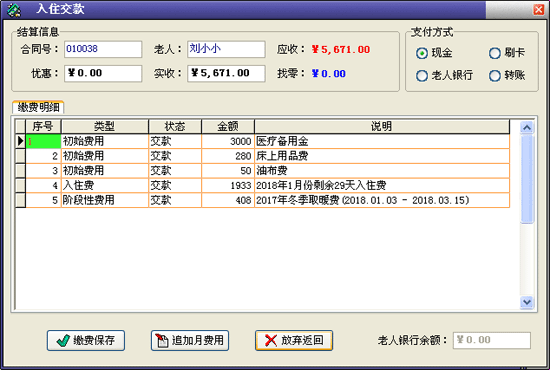Image resolution: width=550 pixels, height=370 pixels.
Task: Click the green highlighted 序号 cell
Action: tap(43, 141)
